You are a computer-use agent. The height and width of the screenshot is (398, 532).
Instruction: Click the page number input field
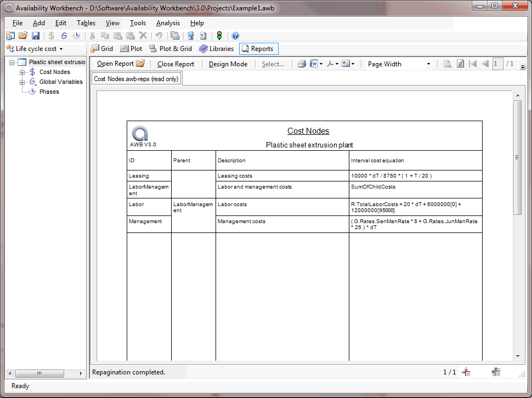pyautogui.click(x=497, y=64)
